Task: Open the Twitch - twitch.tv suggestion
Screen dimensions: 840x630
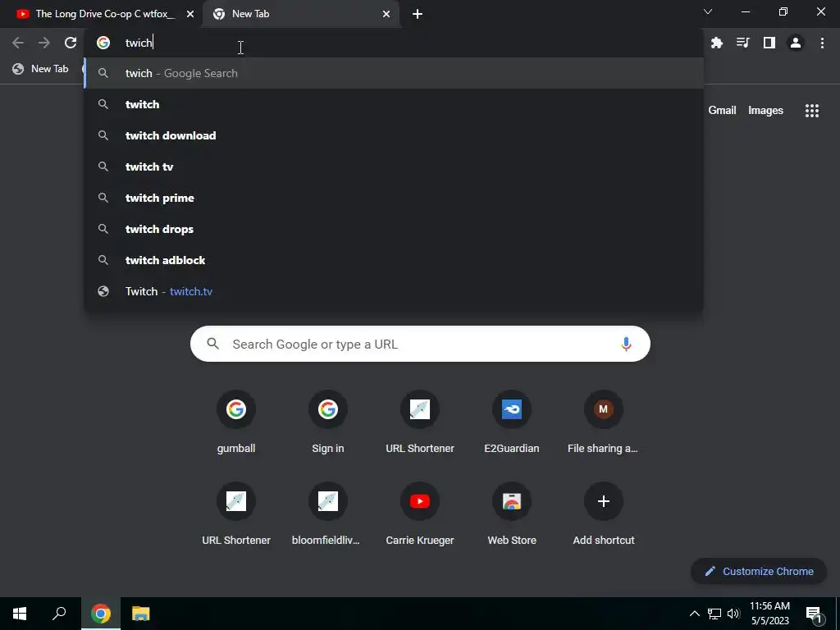Action: point(394,291)
